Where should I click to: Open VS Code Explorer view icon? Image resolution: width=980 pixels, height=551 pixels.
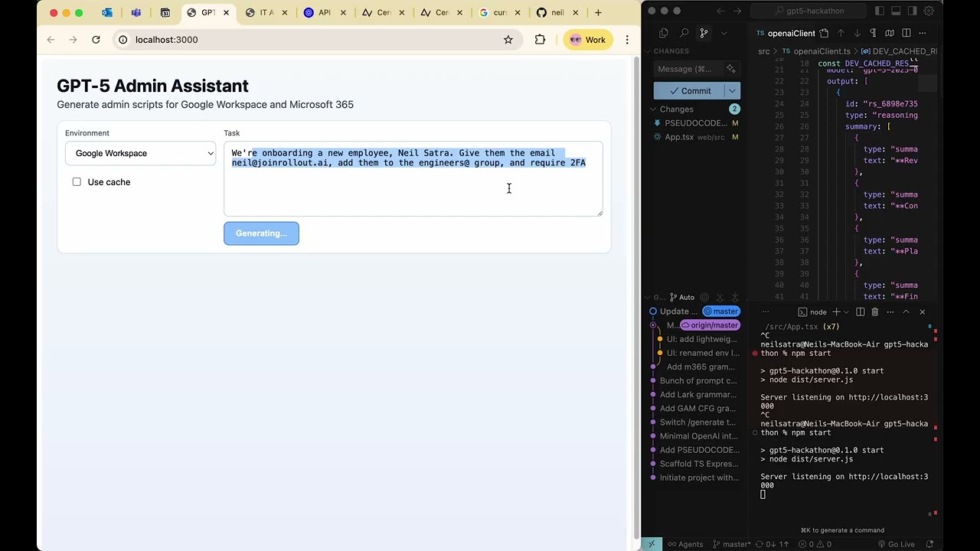click(664, 33)
